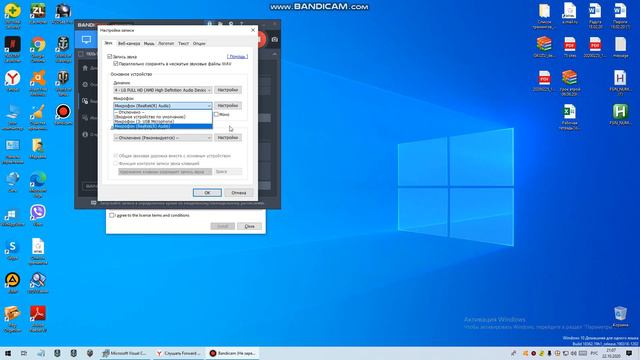Switch to the Опции tab
Screen dimensions: 640x360
[199, 43]
